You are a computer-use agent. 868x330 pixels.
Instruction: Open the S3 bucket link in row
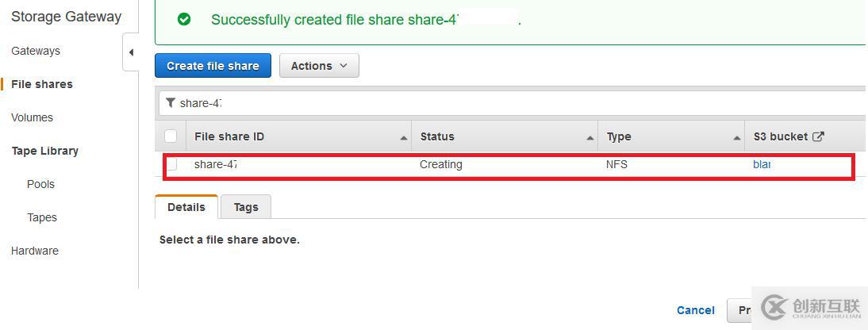tap(762, 165)
